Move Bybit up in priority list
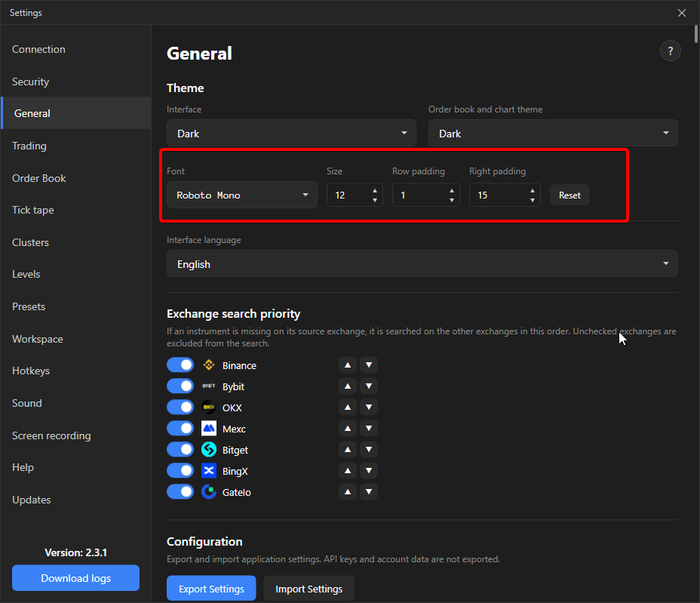Screen dimensions: 700x603 coord(347,386)
